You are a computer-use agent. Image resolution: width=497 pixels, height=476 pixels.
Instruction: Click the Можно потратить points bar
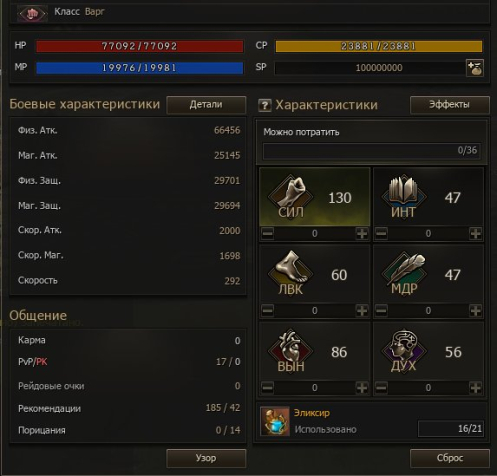click(372, 151)
